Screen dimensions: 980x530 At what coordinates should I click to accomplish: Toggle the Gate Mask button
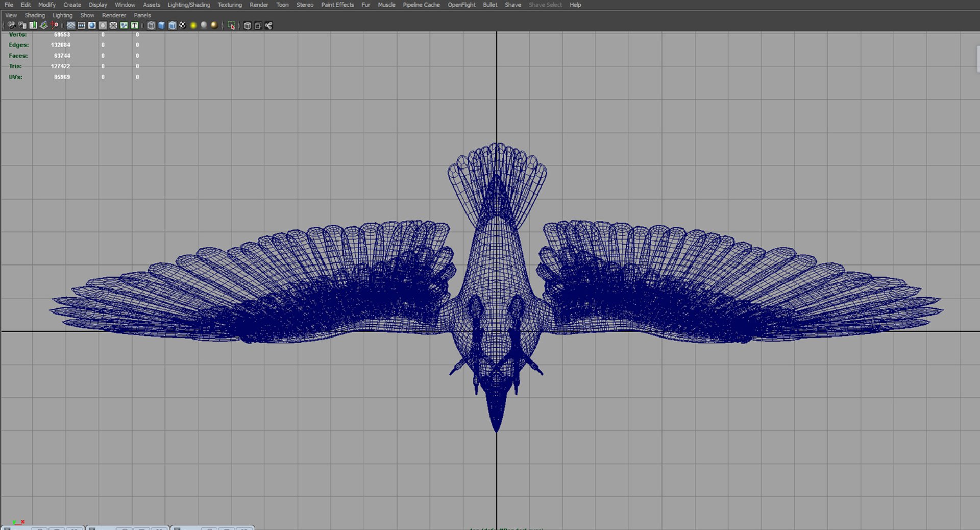(x=103, y=25)
